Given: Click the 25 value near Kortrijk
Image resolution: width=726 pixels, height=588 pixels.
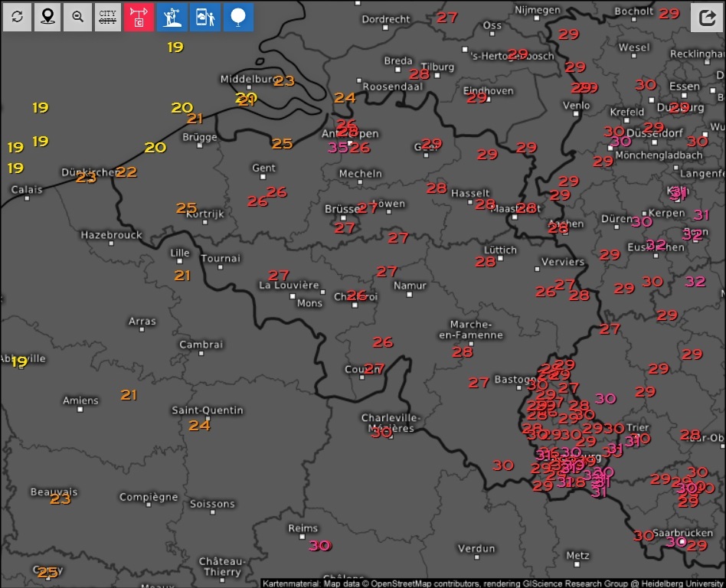Looking at the screenshot, I should point(186,208).
